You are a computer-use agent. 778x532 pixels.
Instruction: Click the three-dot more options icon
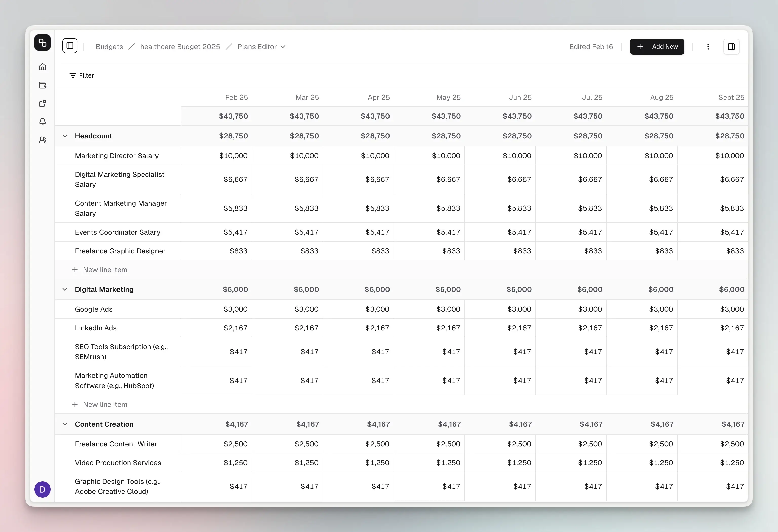[708, 47]
